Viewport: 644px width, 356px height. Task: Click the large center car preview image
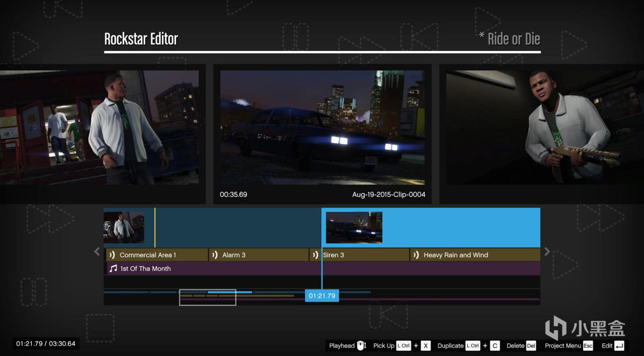point(322,128)
